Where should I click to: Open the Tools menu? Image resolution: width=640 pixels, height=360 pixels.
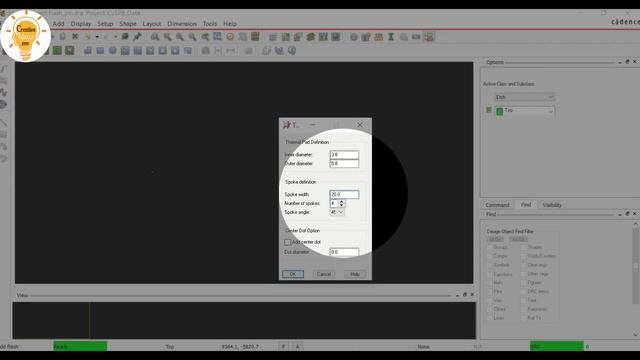(210, 24)
